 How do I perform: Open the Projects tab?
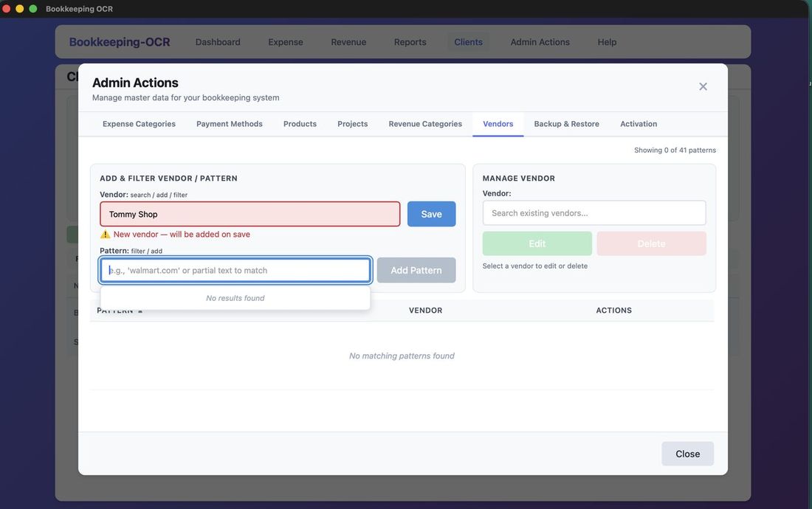[352, 124]
